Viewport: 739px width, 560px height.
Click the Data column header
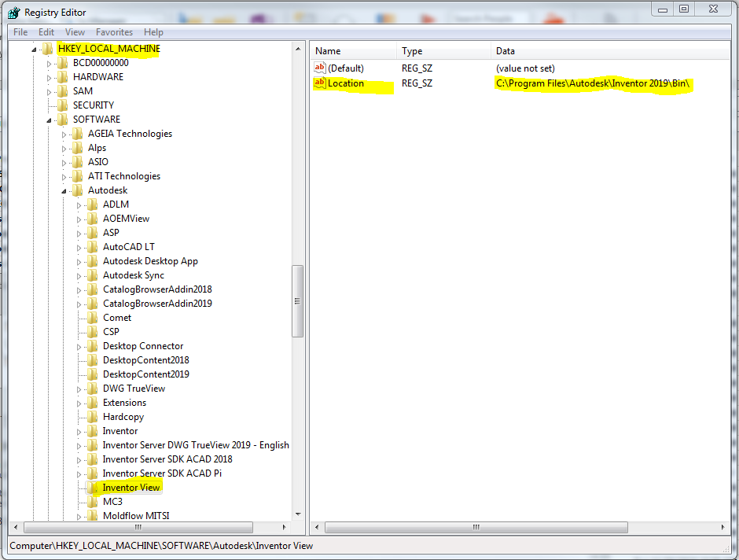(x=610, y=51)
